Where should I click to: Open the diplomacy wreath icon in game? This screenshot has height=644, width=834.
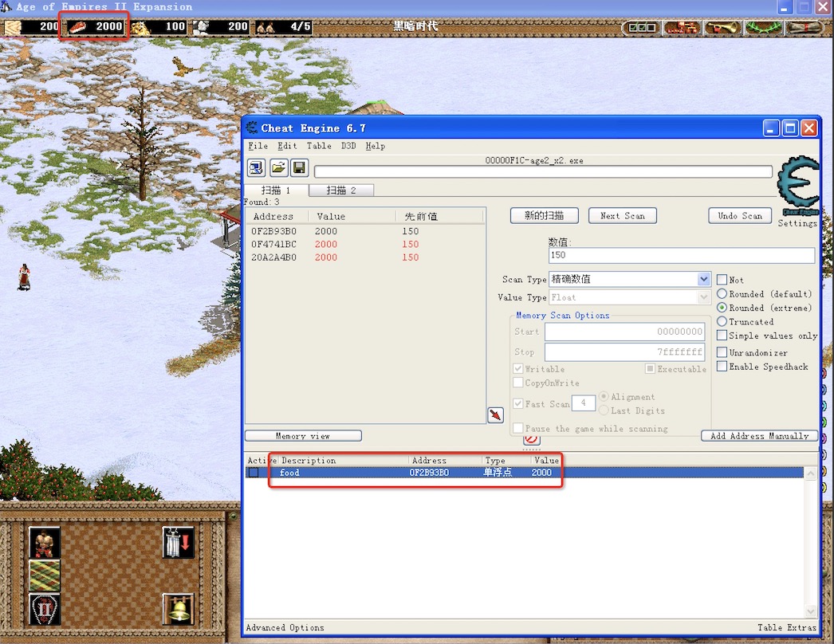point(763,27)
